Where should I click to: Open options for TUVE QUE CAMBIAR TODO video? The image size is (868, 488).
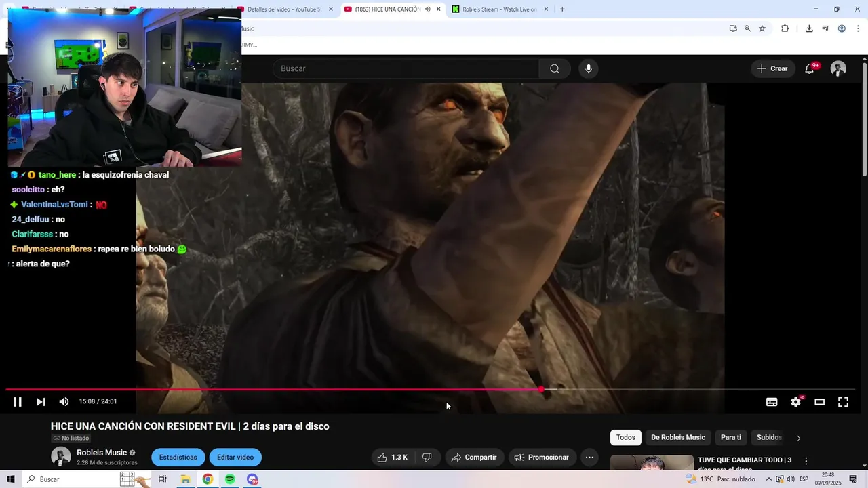pos(806,461)
